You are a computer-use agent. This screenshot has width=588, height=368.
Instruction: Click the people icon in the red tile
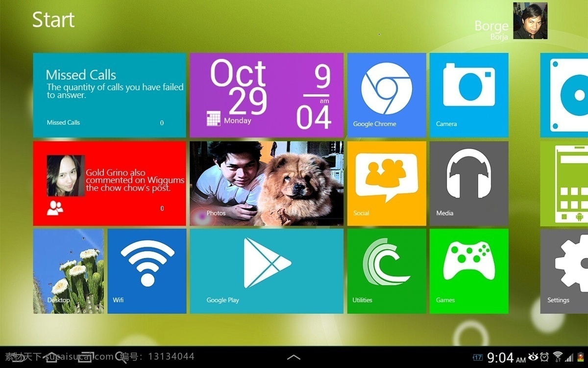(55, 208)
